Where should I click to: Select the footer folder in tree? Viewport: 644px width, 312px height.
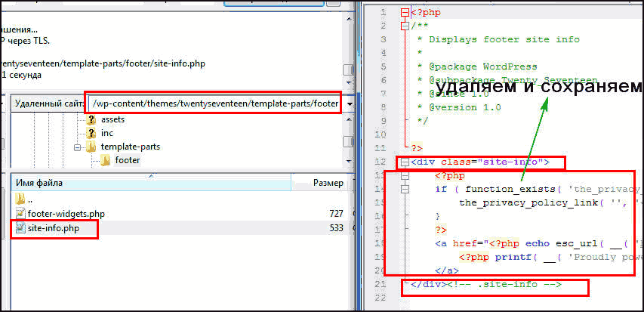pos(127,159)
